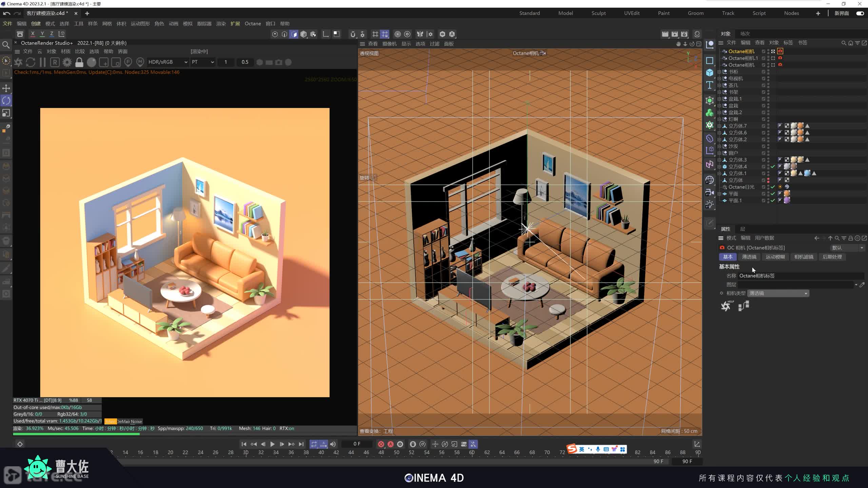Add a Cube primitive object icon
The width and height of the screenshot is (868, 488).
[710, 73]
